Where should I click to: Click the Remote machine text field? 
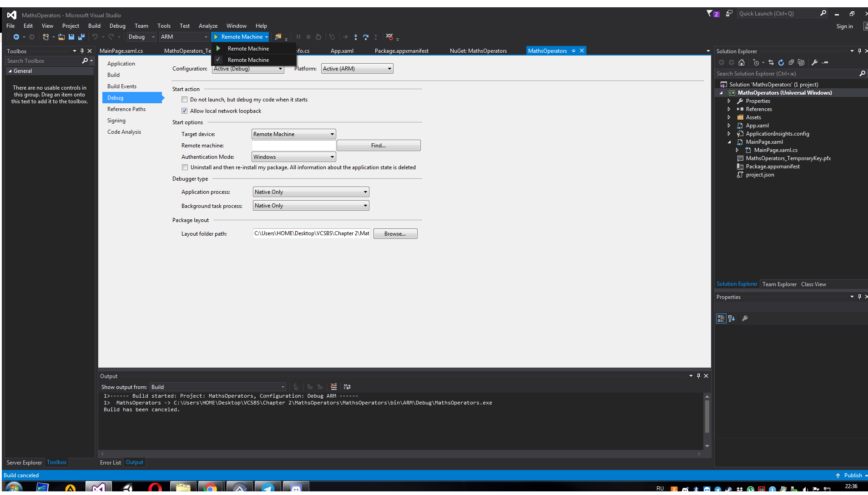click(x=294, y=146)
